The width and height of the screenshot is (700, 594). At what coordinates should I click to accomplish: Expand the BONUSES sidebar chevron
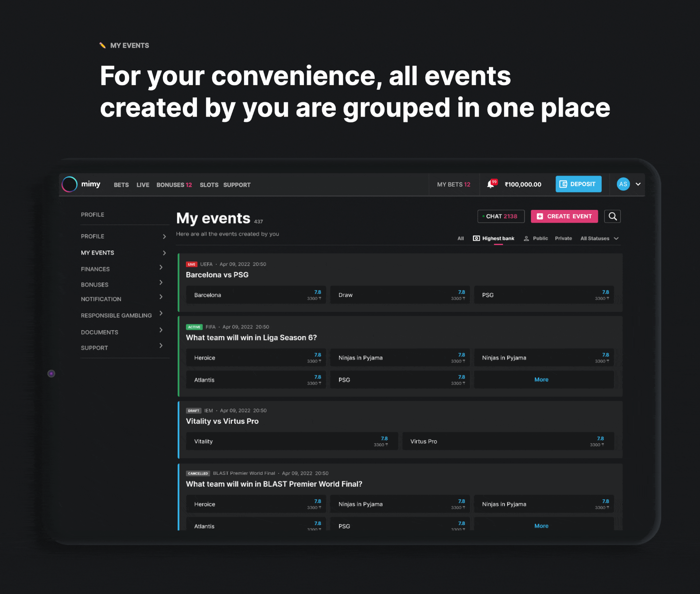161,282
